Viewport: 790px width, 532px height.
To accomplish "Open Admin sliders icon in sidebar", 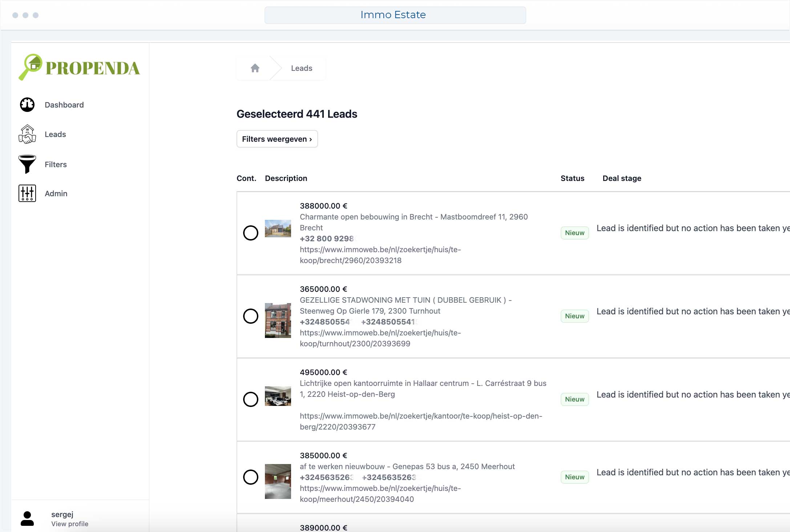I will 27,193.
